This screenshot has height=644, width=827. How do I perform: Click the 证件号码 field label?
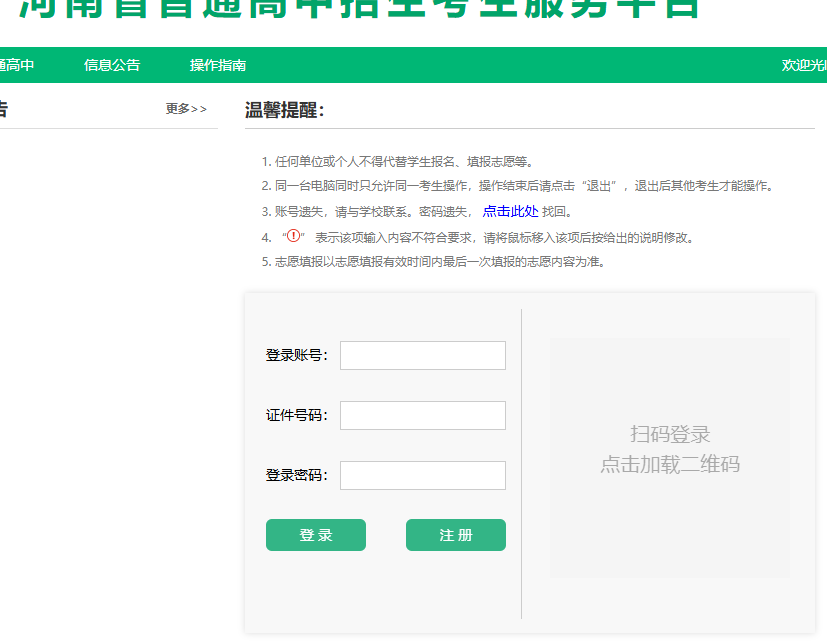coord(296,415)
